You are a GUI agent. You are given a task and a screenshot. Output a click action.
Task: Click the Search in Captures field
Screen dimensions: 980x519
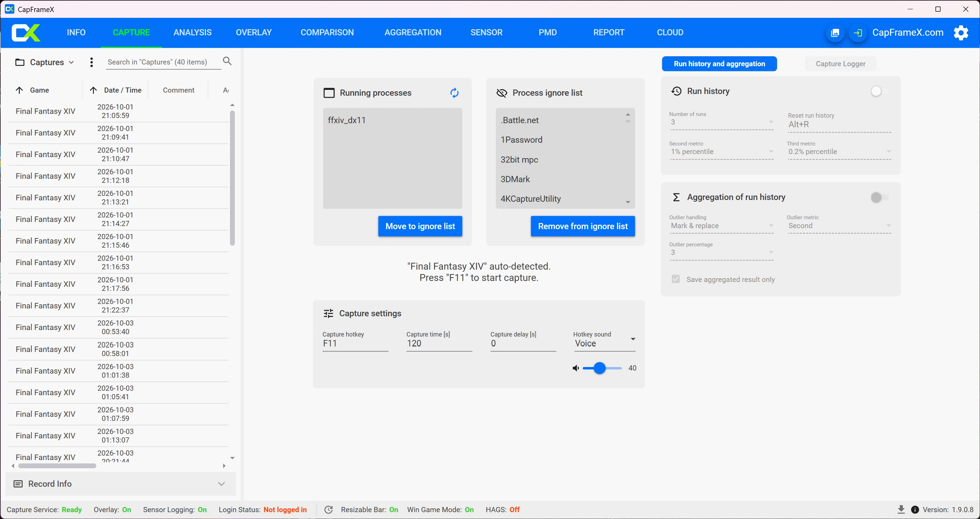163,62
